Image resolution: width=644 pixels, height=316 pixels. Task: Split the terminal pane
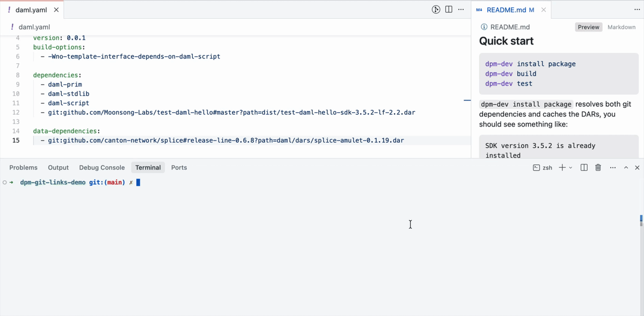pos(584,167)
